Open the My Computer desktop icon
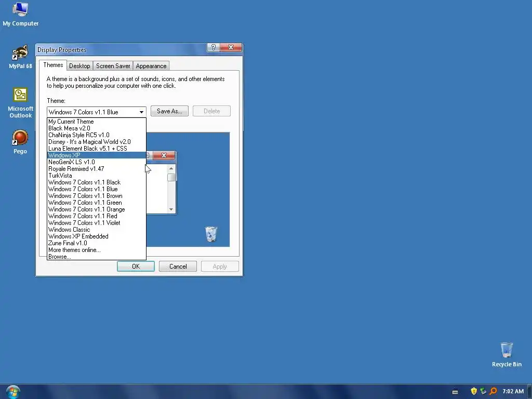Viewport: 532px width, 399px height. click(x=20, y=14)
